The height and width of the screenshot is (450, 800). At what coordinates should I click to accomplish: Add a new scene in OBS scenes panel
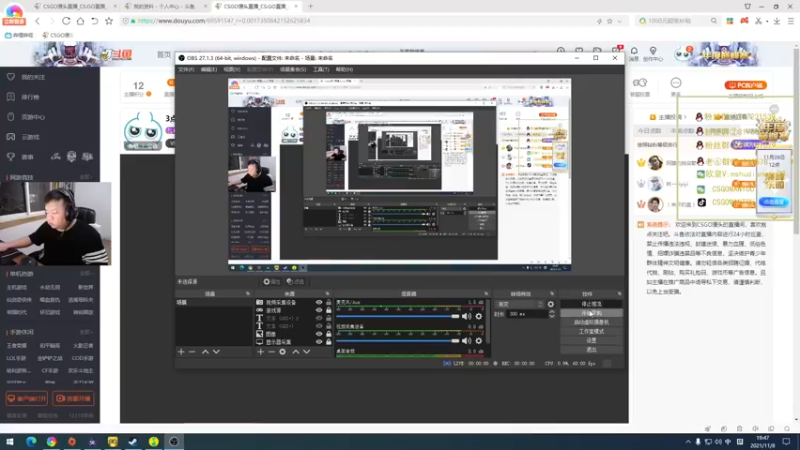pyautogui.click(x=181, y=352)
